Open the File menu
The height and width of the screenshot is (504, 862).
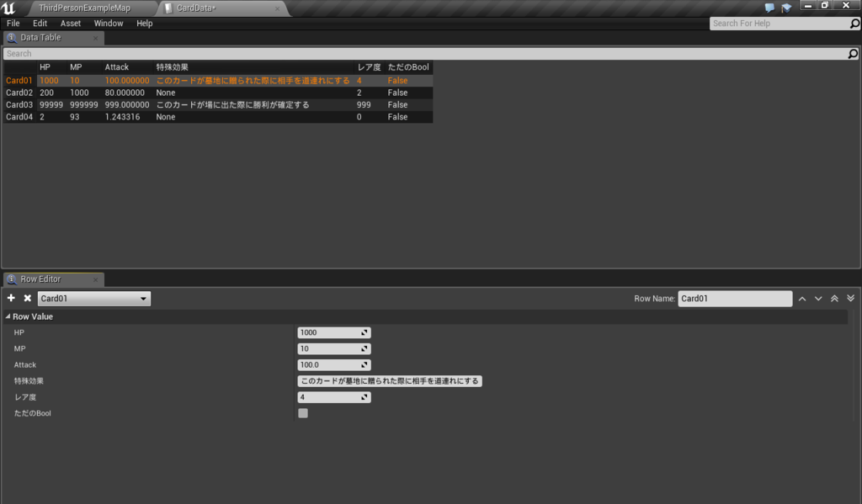click(x=13, y=24)
